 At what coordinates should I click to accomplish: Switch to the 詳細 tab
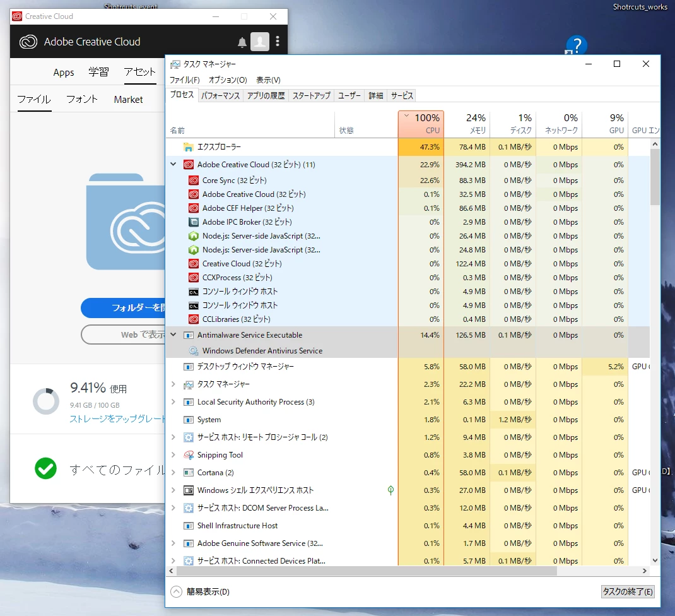[376, 96]
